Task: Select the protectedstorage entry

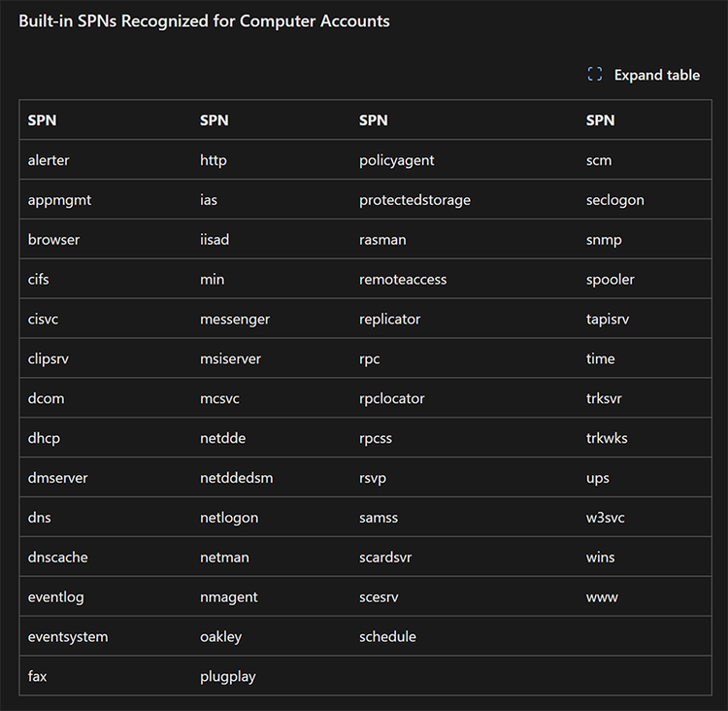Action: 414,200
